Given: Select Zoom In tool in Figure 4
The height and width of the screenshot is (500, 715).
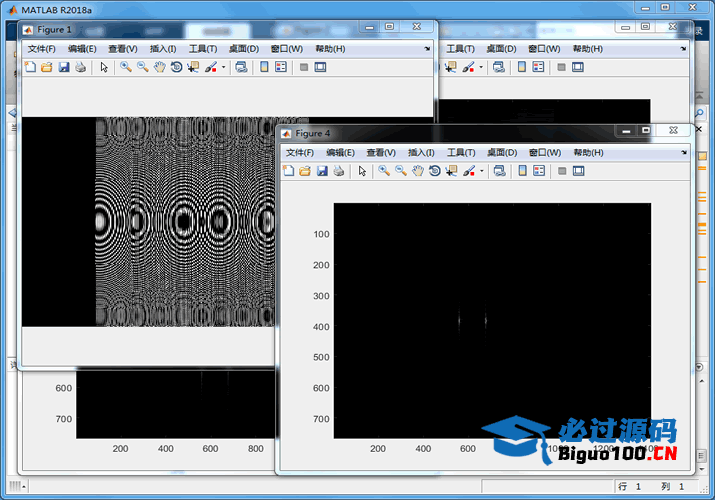Looking at the screenshot, I should click(384, 171).
